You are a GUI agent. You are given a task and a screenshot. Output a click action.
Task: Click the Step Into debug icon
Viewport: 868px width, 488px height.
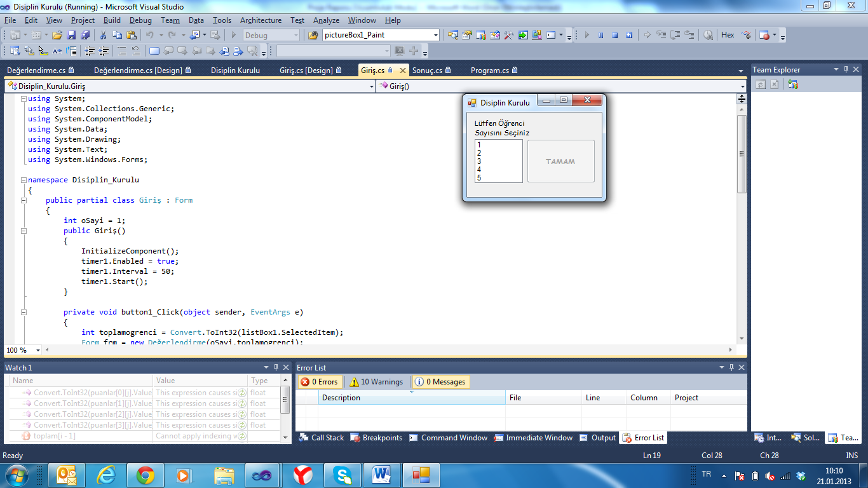click(661, 35)
